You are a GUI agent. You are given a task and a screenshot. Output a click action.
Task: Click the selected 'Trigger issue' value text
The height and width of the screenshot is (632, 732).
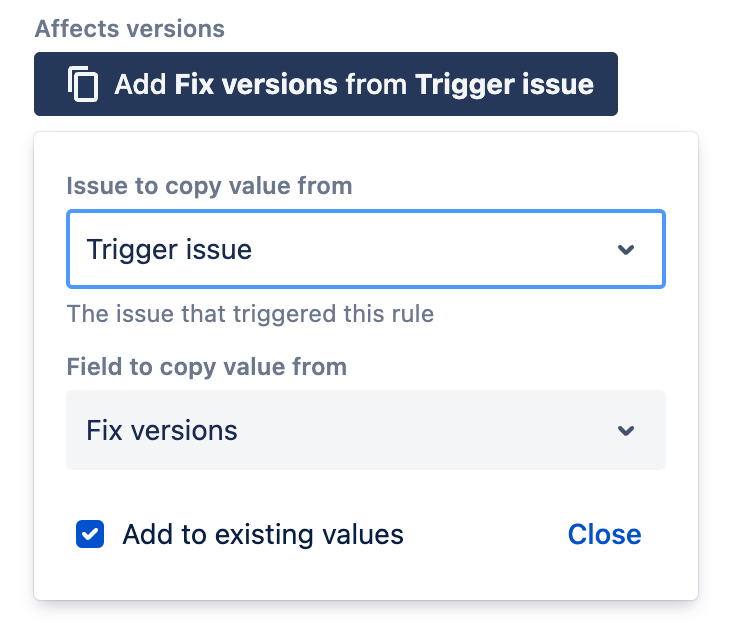169,250
